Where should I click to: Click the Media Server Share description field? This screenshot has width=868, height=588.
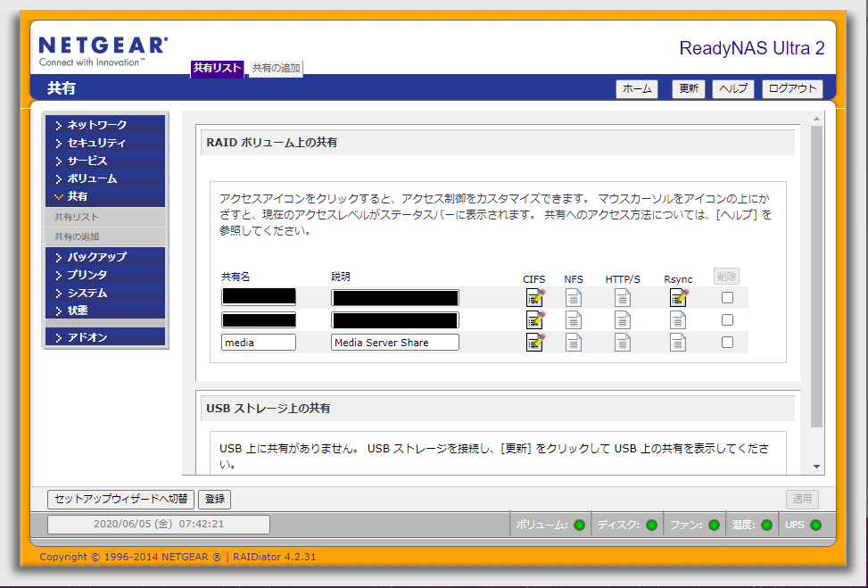(395, 342)
